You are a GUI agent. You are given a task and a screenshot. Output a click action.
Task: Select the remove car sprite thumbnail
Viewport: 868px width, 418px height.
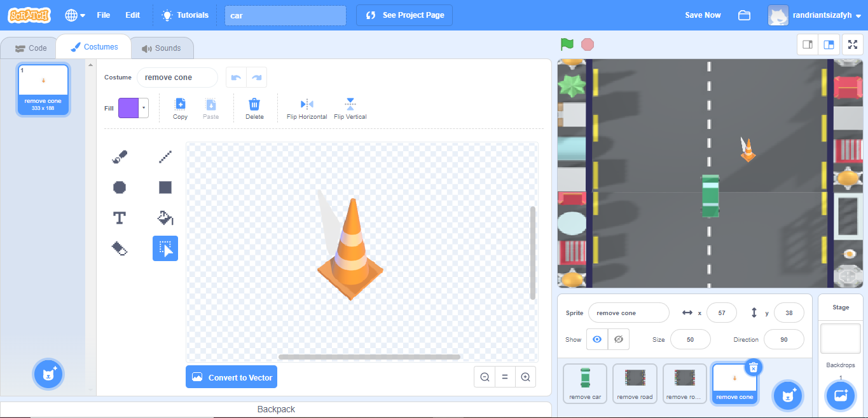[584, 382]
